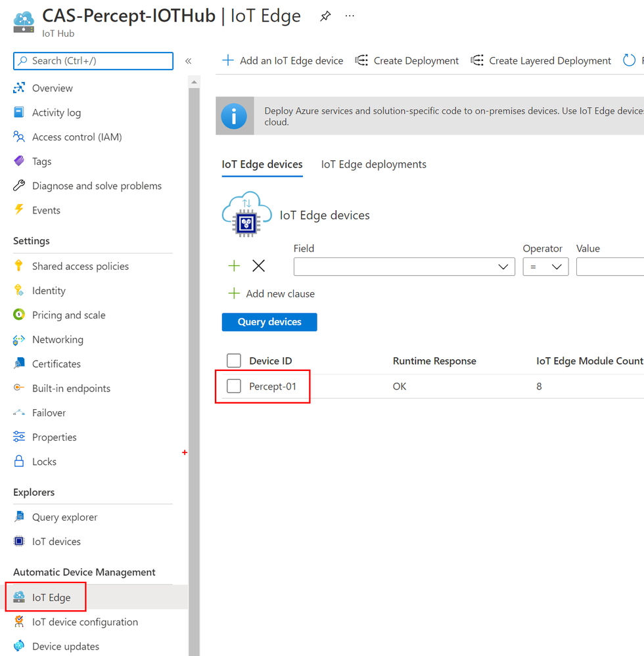Toggle the select-all Device ID checkbox

pyautogui.click(x=234, y=361)
